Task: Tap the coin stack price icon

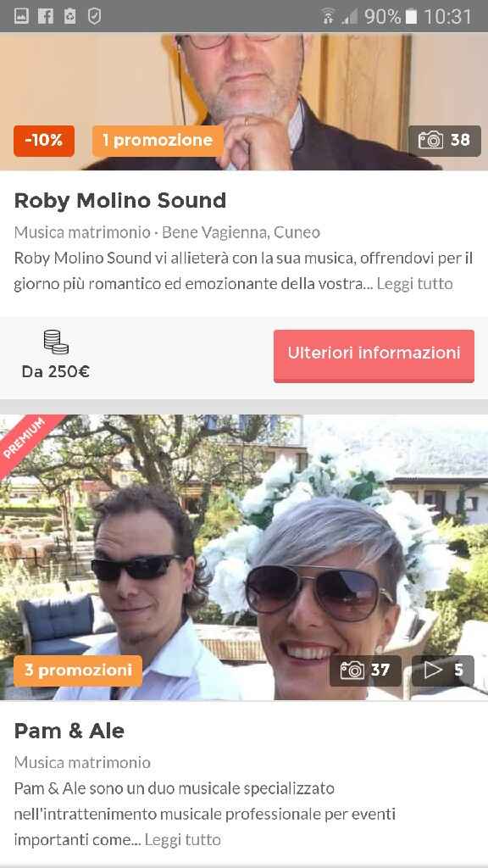Action: click(56, 342)
